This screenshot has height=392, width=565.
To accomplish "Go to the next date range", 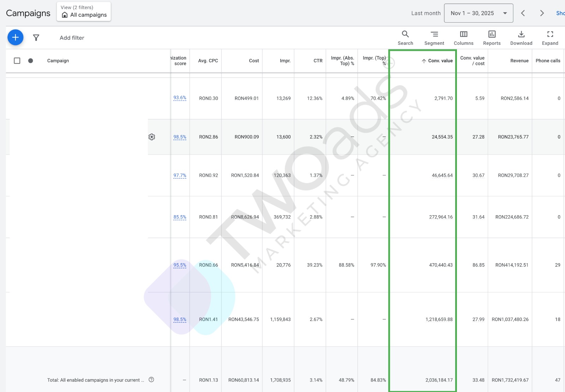I will [x=542, y=13].
